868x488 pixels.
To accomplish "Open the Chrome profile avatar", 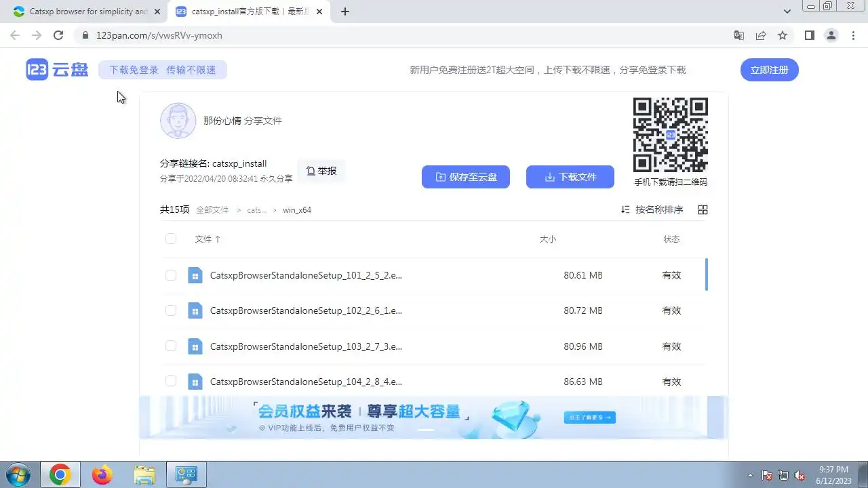I will [831, 35].
